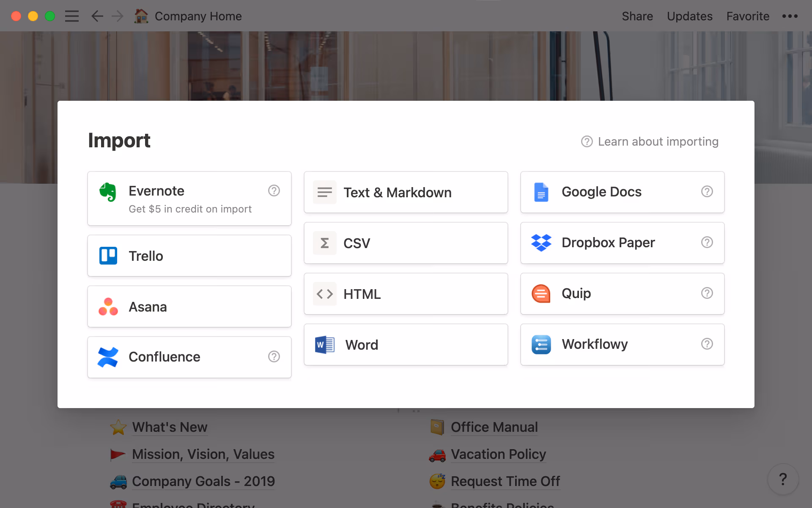812x508 pixels.
Task: Open the sidebar hamburger menu
Action: (72, 16)
